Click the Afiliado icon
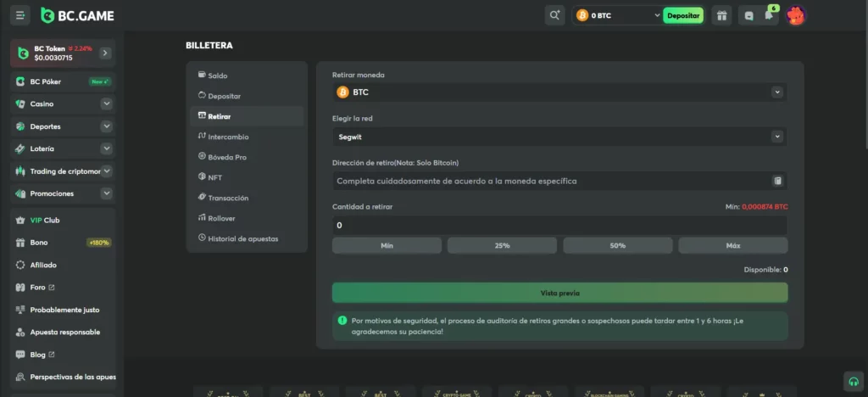The height and width of the screenshot is (397, 868). click(20, 266)
